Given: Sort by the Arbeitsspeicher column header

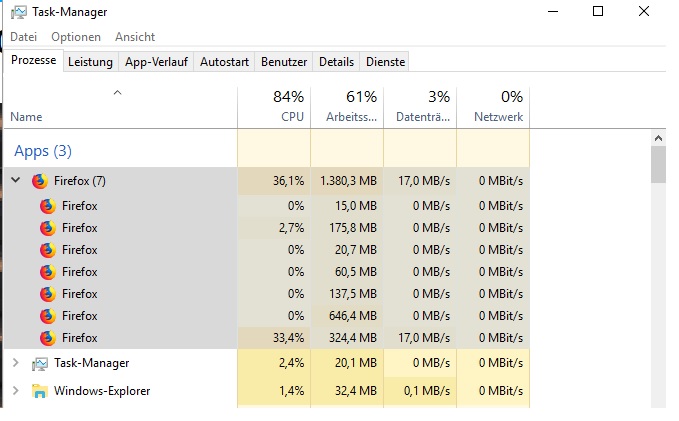Looking at the screenshot, I should tap(347, 107).
